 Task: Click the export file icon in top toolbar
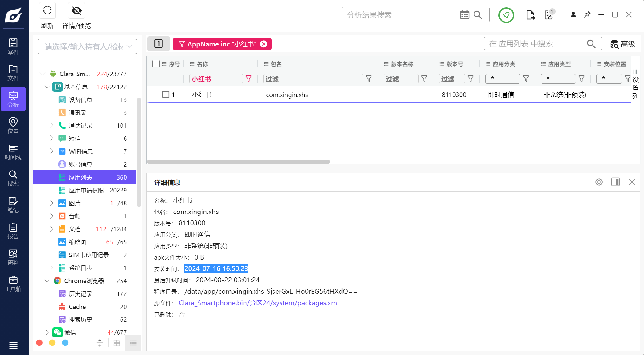point(530,15)
